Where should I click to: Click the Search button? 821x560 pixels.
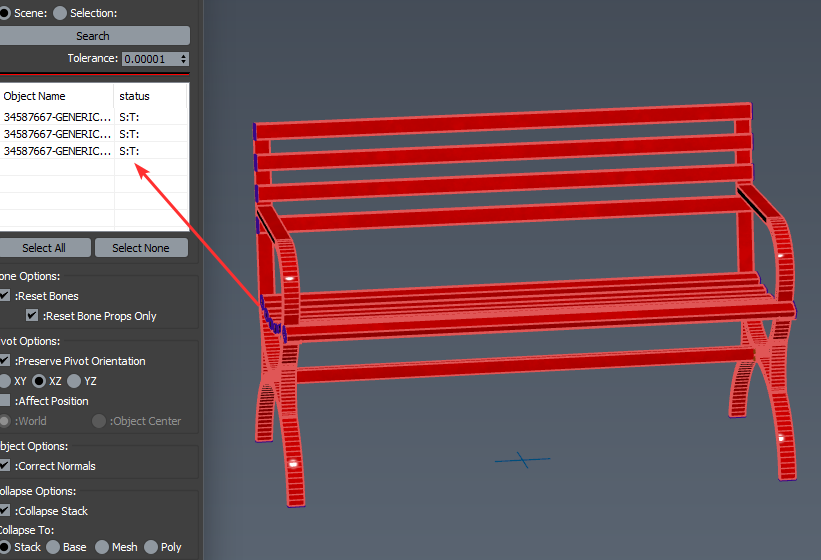(x=94, y=36)
